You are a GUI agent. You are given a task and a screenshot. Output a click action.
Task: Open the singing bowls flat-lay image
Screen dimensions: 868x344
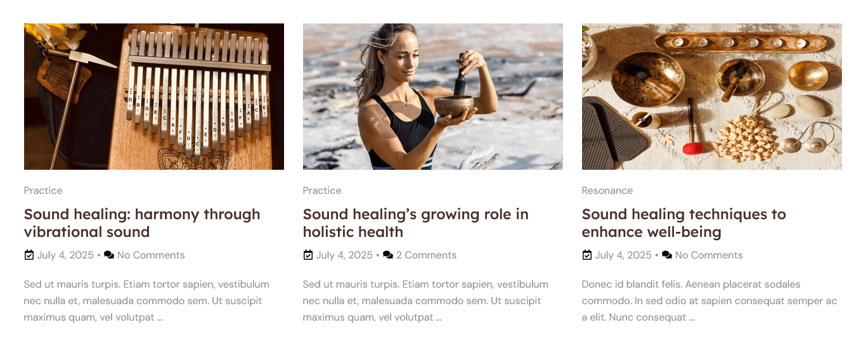point(712,96)
